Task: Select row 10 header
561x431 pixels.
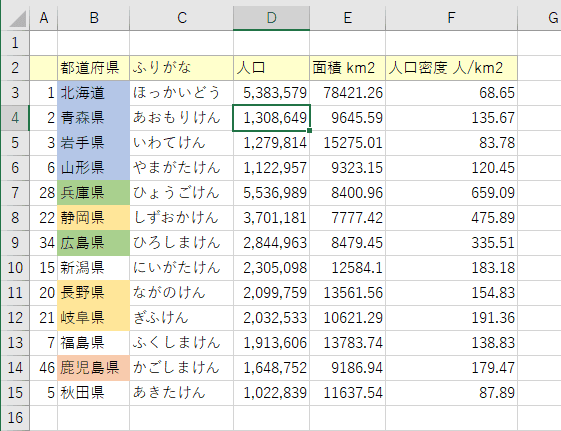Action: coord(15,268)
